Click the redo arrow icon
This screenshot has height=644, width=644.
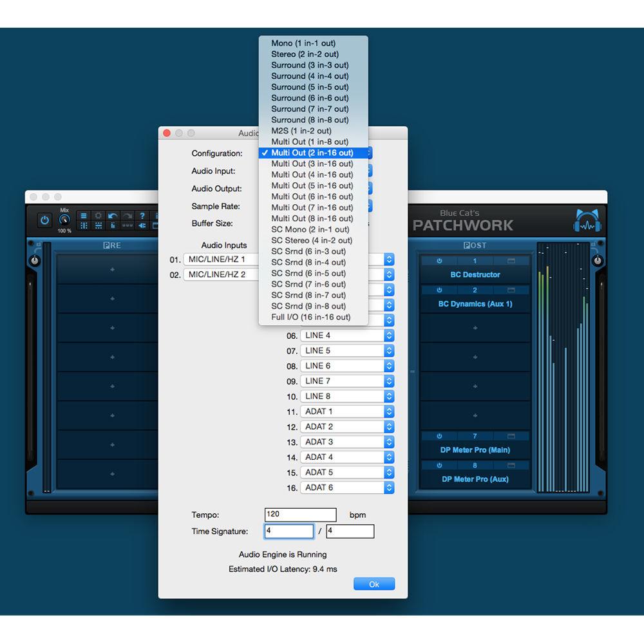[x=127, y=215]
